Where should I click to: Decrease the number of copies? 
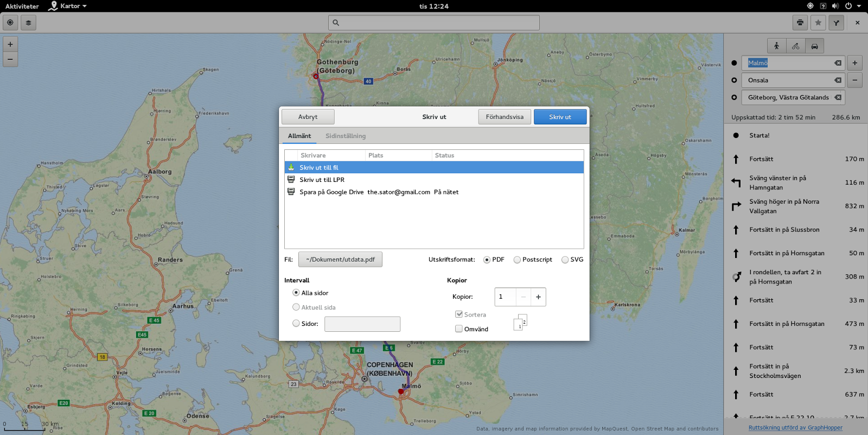524,297
